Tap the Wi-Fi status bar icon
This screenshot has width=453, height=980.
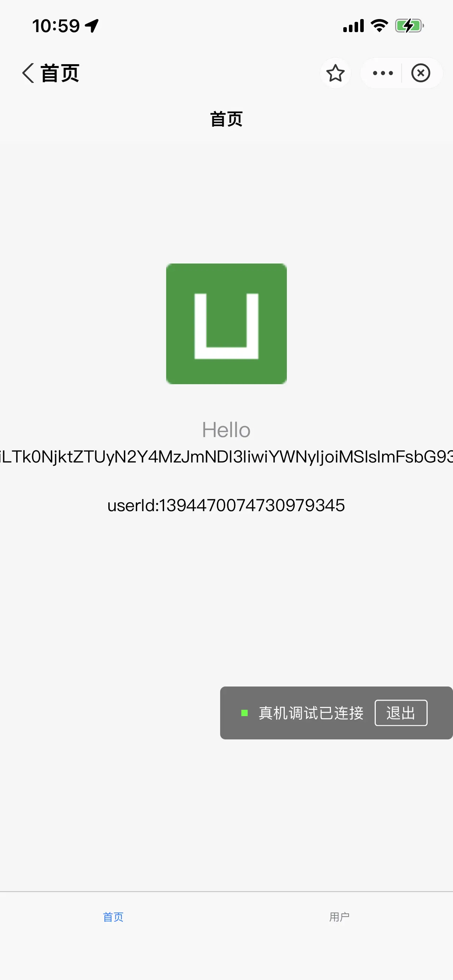point(379,26)
